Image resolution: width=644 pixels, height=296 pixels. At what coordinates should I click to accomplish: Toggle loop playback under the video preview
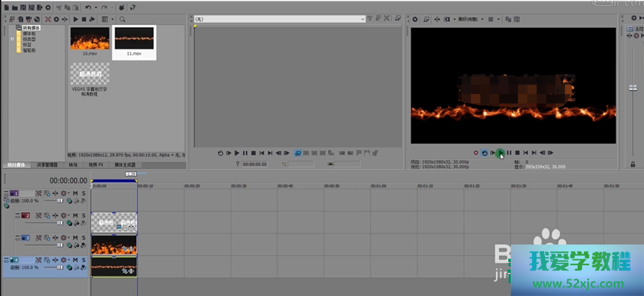(484, 153)
